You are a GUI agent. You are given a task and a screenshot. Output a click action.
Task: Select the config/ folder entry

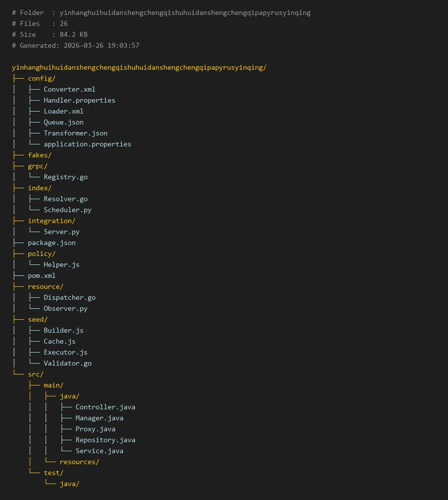point(41,78)
